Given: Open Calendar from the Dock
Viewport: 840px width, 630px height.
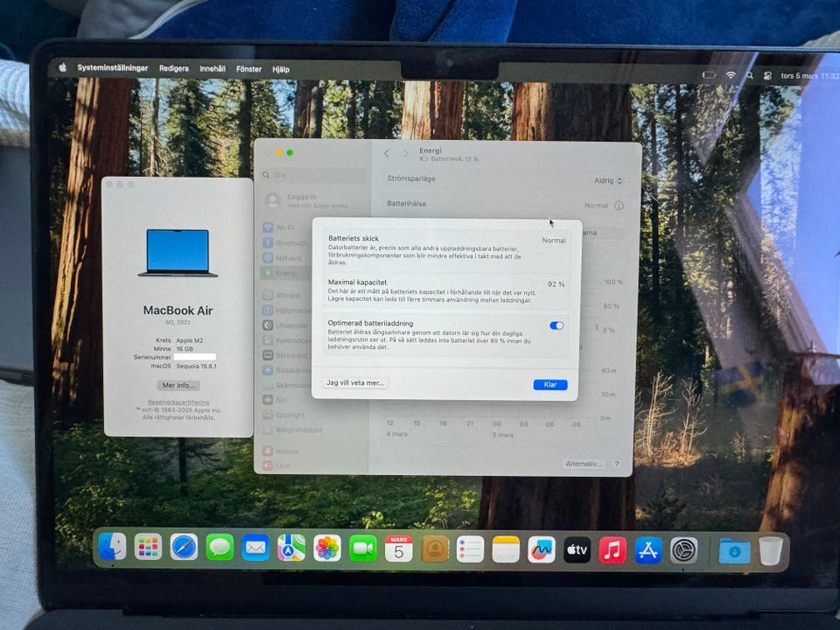Looking at the screenshot, I should point(399,549).
